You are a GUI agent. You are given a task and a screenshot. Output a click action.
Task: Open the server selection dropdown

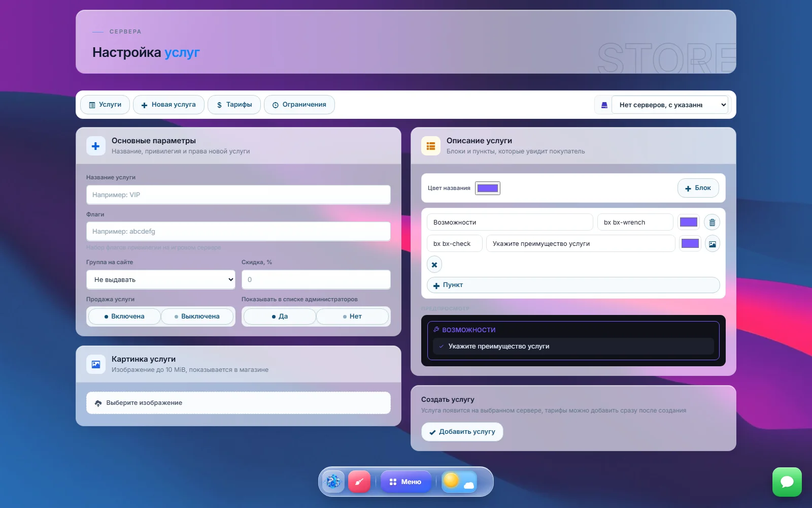tap(670, 105)
